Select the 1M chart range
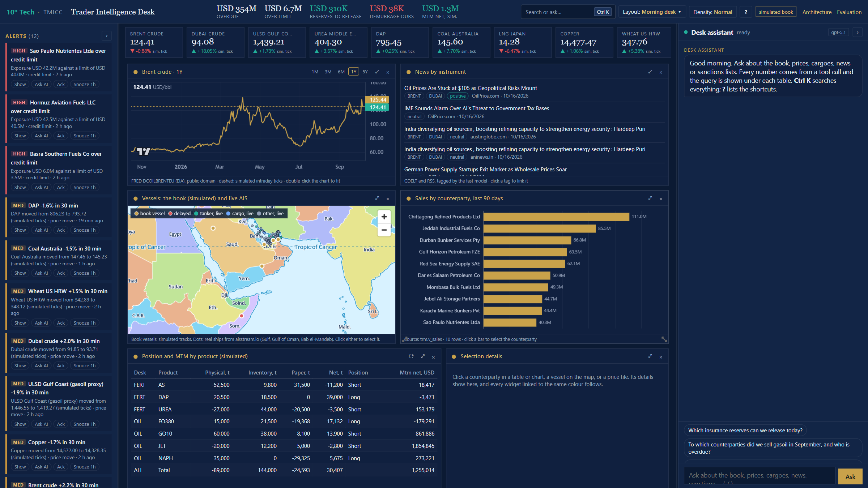Viewport: 868px width, 488px height. tap(315, 72)
